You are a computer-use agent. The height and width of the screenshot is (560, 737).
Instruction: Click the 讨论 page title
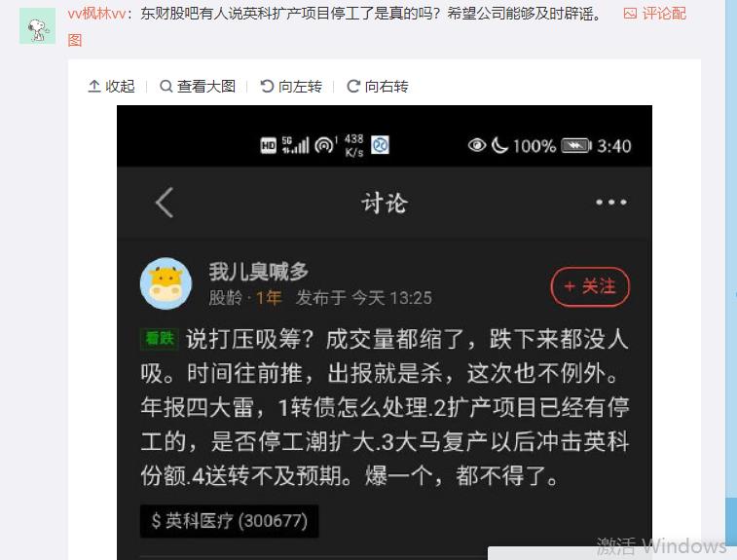pyautogui.click(x=385, y=204)
